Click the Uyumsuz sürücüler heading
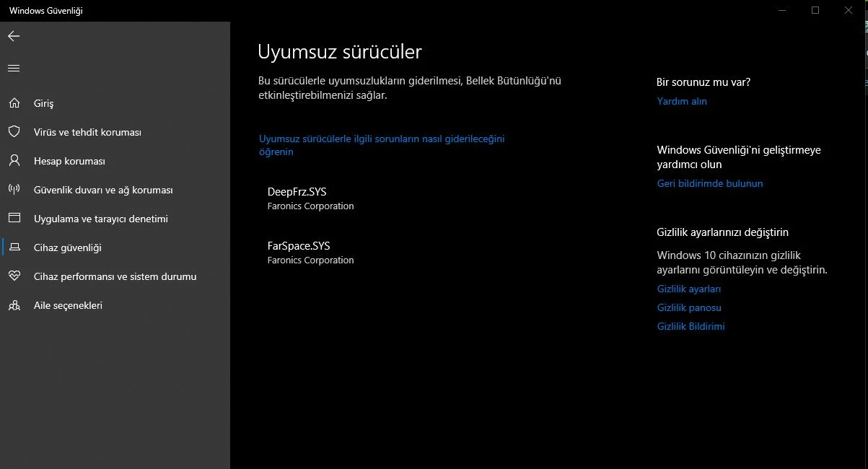This screenshot has width=868, height=469. [x=340, y=52]
